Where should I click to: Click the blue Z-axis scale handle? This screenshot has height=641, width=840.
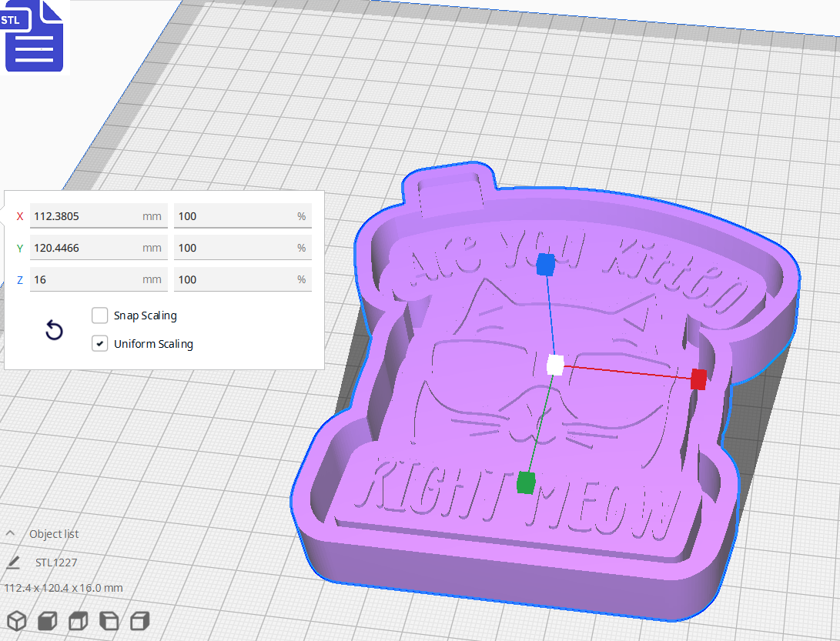[547, 265]
